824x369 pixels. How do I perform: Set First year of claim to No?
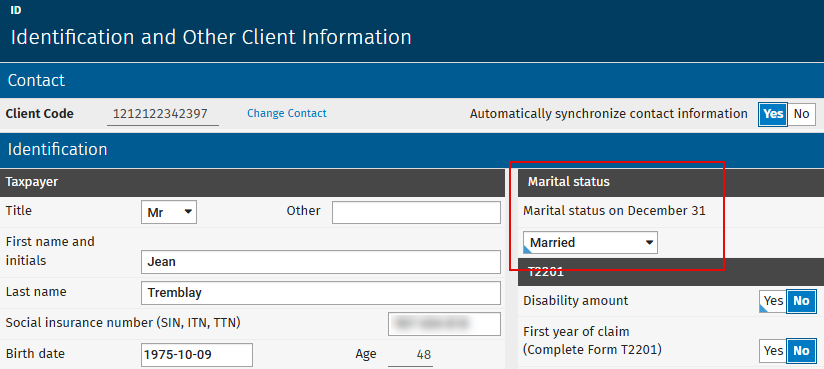point(801,350)
